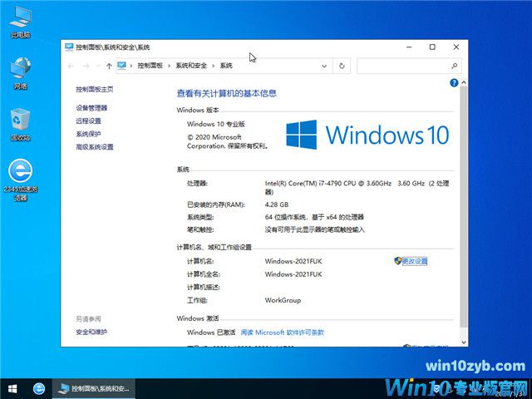Go back using the back arrow
Viewport: 532px width, 399px height.
(x=71, y=66)
